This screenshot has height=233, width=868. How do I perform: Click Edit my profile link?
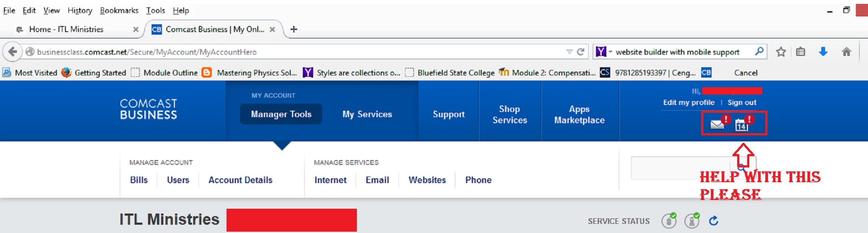click(689, 102)
